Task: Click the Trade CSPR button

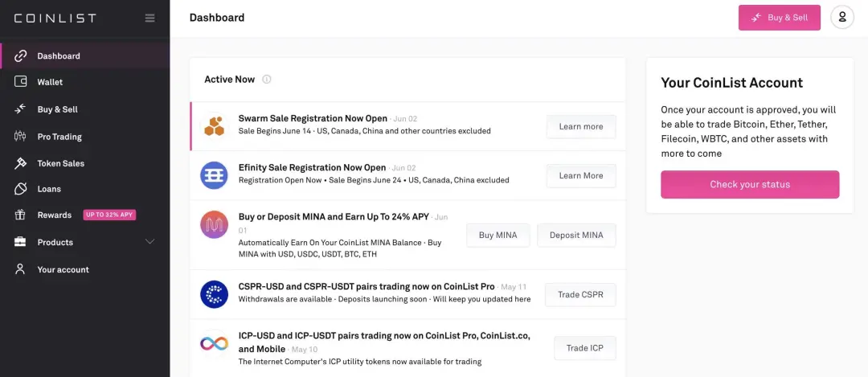Action: point(580,294)
